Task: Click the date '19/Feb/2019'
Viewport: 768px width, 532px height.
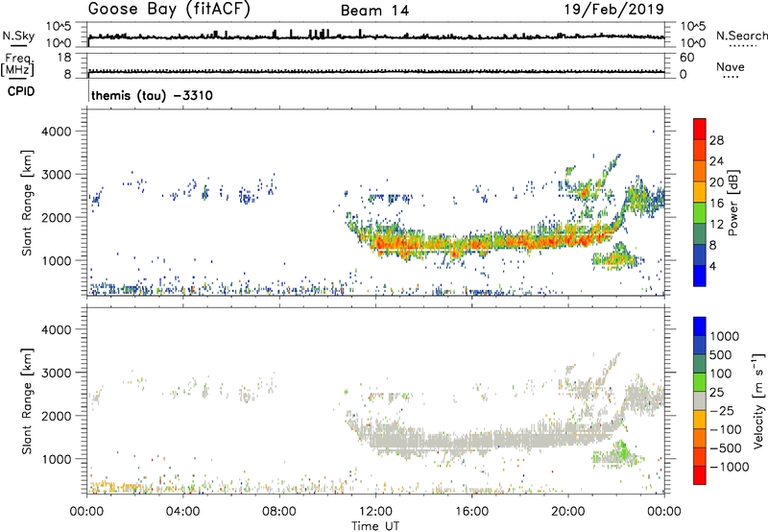Action: click(x=614, y=9)
